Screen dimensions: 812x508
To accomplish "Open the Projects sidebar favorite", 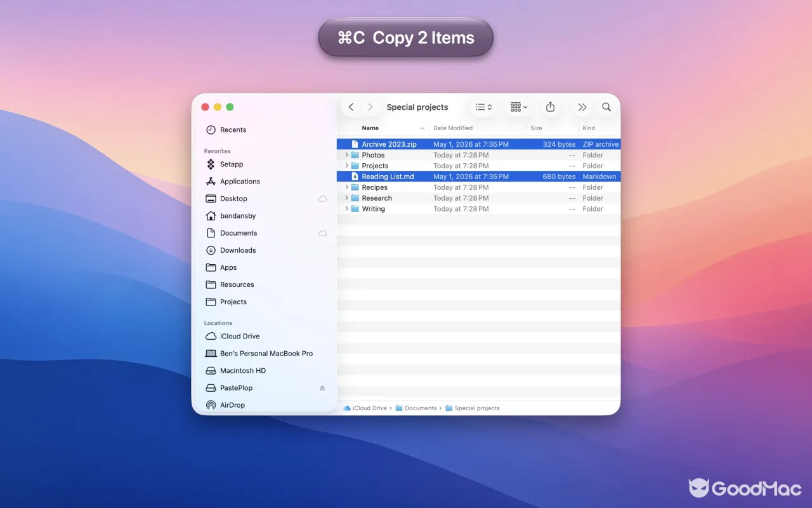I will click(x=226, y=302).
